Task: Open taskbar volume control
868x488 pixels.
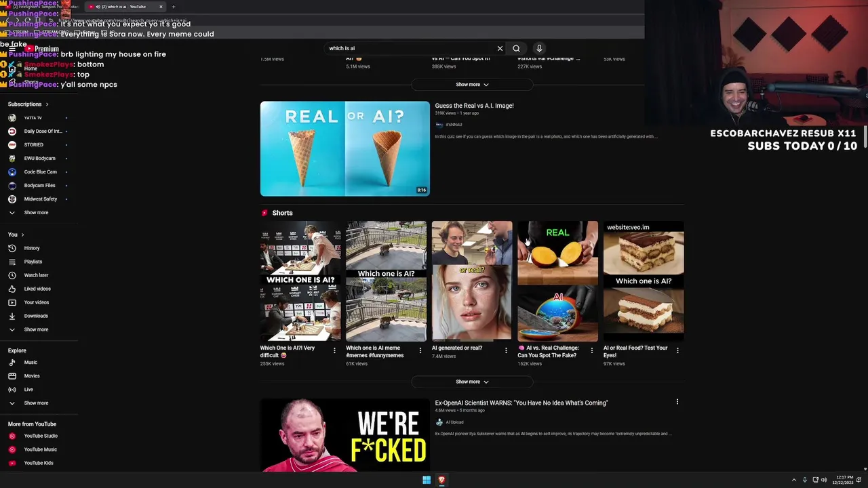Action: [824, 480]
